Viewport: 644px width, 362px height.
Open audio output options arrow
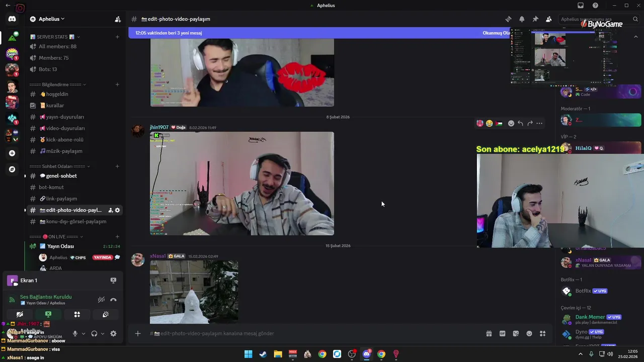(x=103, y=333)
